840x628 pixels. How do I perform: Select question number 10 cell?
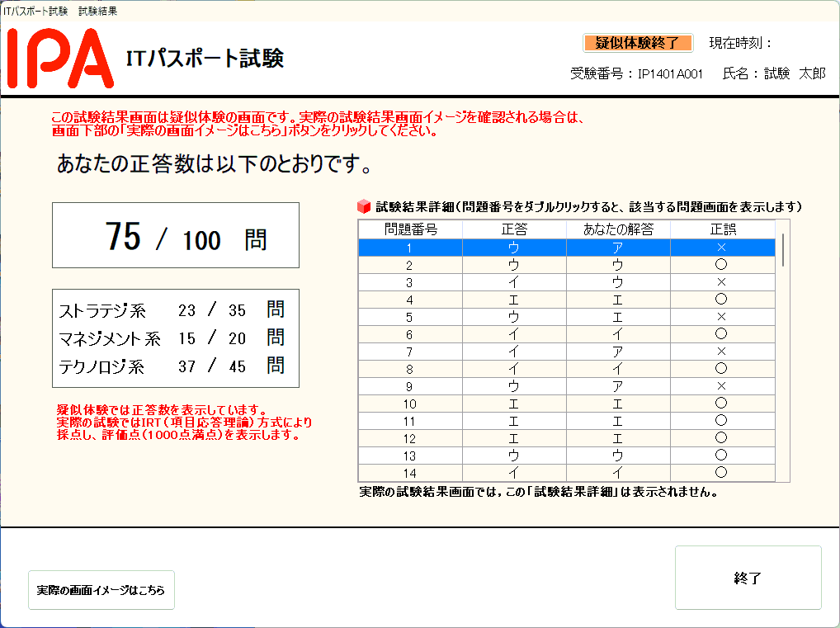(x=410, y=404)
